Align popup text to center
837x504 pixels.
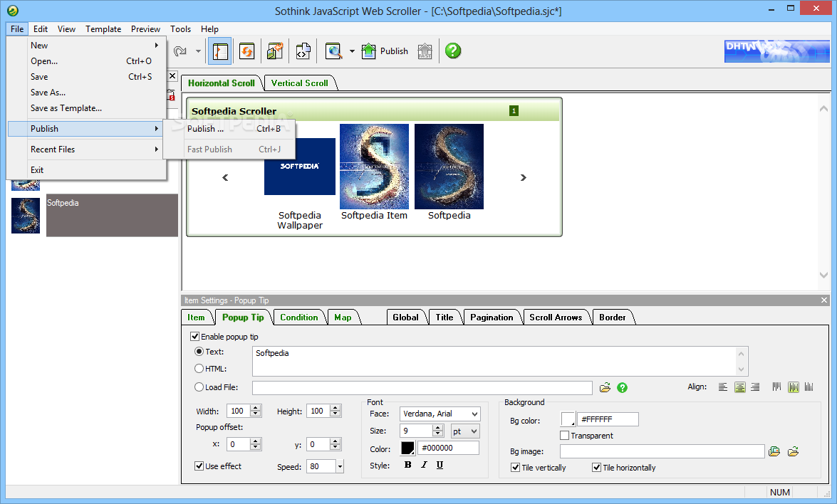pyautogui.click(x=740, y=387)
